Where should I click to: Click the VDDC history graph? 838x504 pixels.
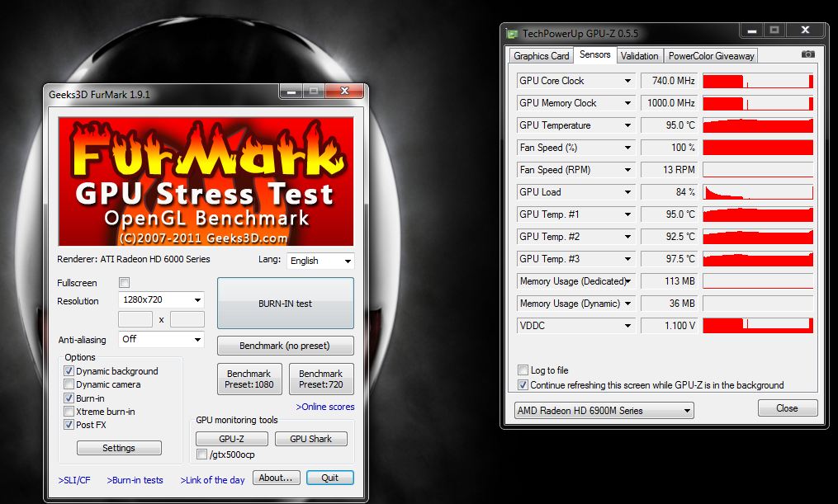(758, 326)
